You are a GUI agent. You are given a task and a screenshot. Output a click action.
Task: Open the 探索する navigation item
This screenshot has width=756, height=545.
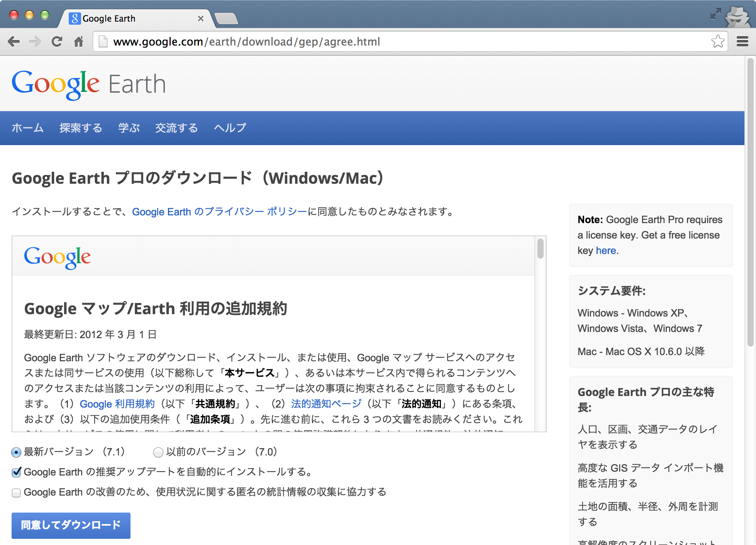pyautogui.click(x=81, y=128)
